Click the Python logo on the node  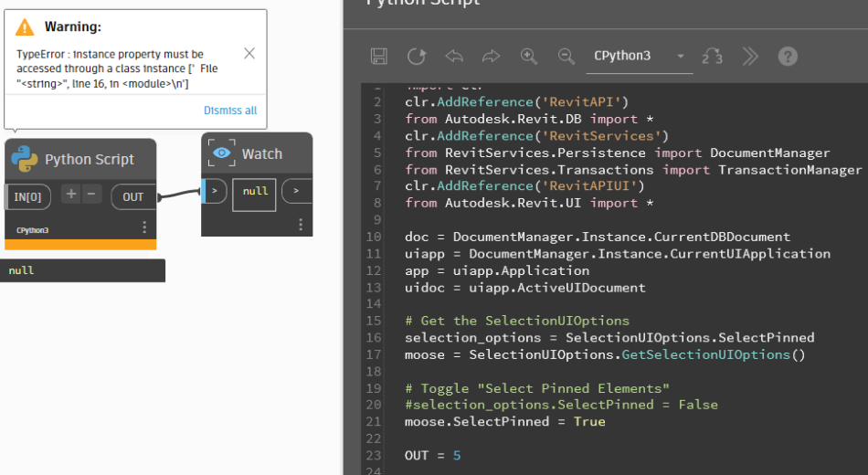[25, 159]
